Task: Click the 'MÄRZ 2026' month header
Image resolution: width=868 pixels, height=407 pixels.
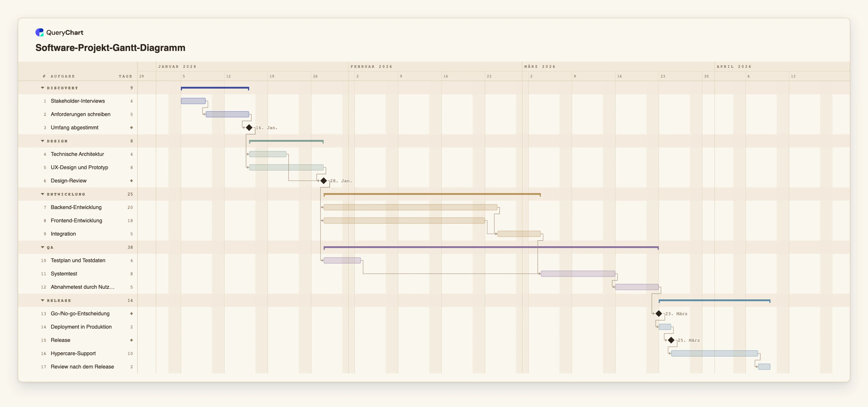Action: pos(540,67)
